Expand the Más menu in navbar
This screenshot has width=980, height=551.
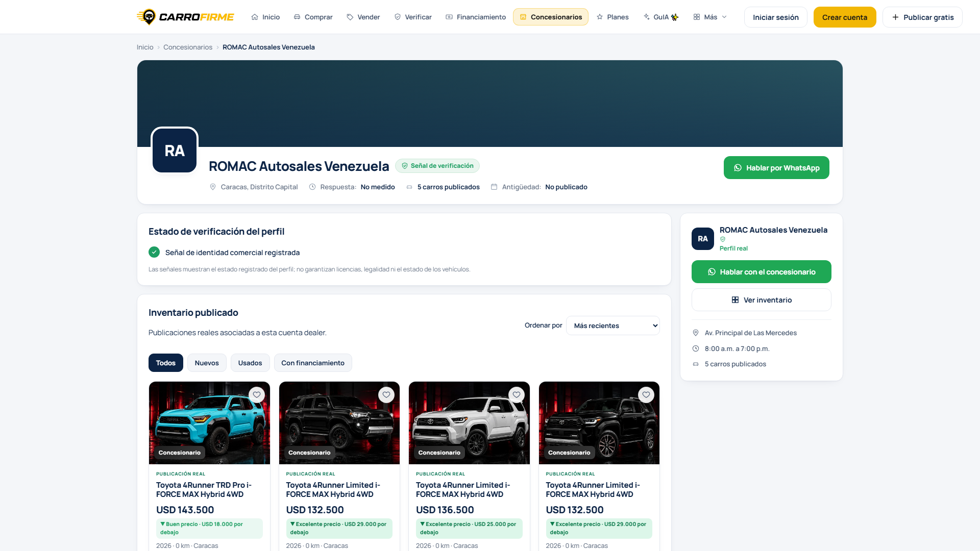[710, 17]
